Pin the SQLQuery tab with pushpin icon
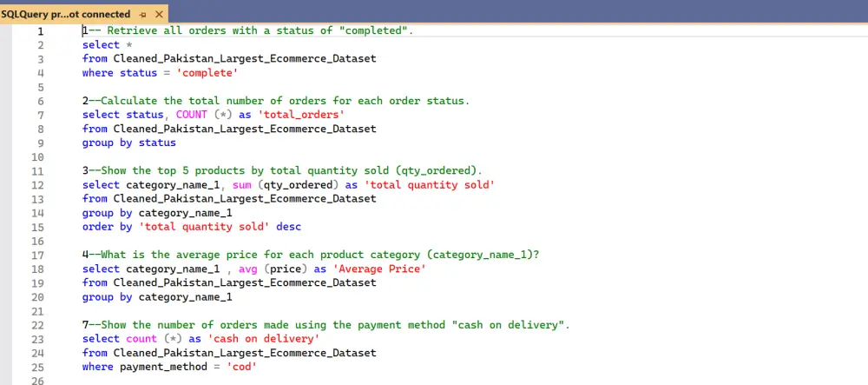The width and height of the screenshot is (868, 385). 143,15
